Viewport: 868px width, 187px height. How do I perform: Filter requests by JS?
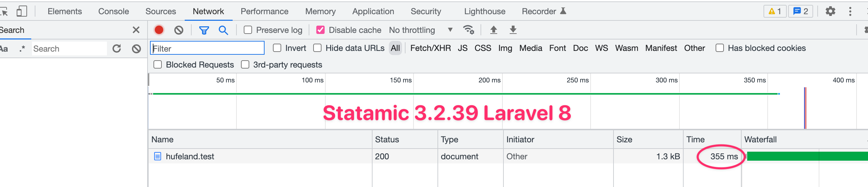(x=462, y=48)
